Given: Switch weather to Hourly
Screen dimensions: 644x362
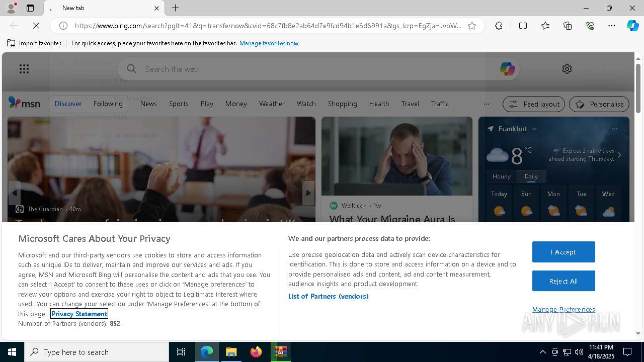Looking at the screenshot, I should click(502, 176).
